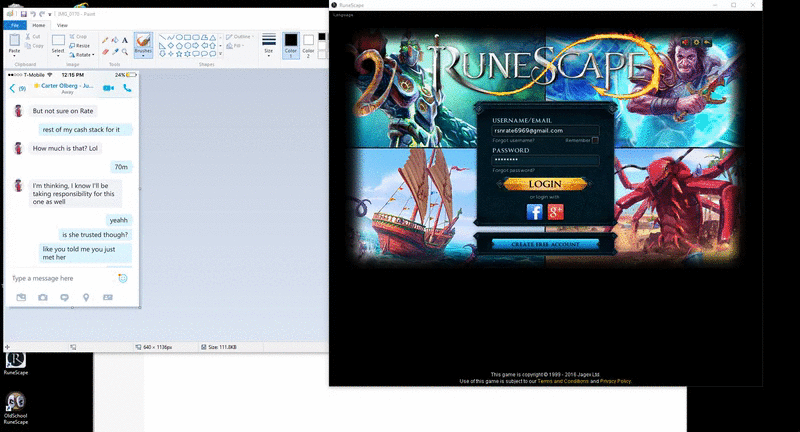
Task: Click the yellow LOGIN button
Action: [545, 184]
